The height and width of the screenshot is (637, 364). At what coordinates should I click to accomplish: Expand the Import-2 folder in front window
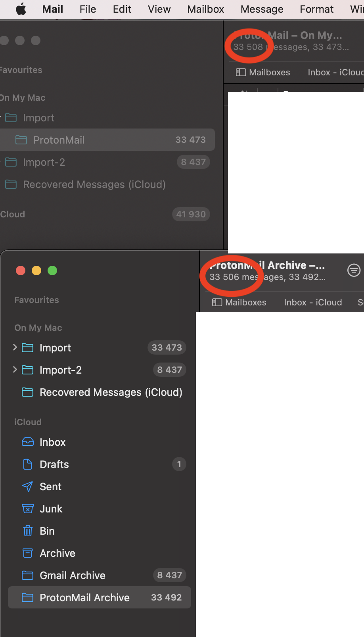click(x=15, y=370)
